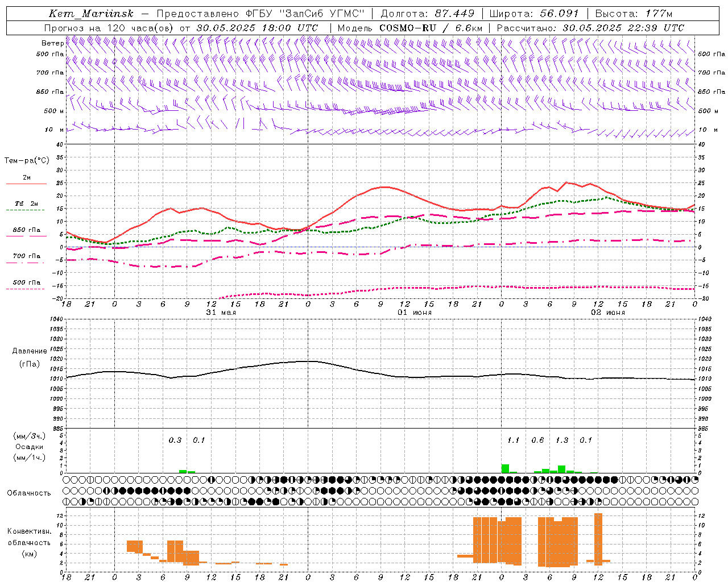This screenshot has width=728, height=582.
Task: Click the "Облачность" cloud cover label
Action: click(x=29, y=493)
